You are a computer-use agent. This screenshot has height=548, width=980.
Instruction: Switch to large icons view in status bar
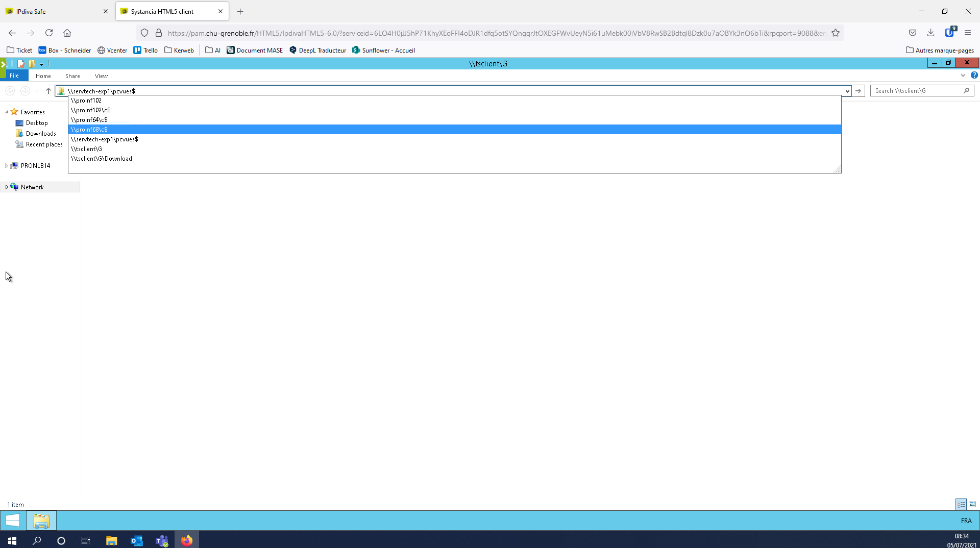[x=972, y=504]
